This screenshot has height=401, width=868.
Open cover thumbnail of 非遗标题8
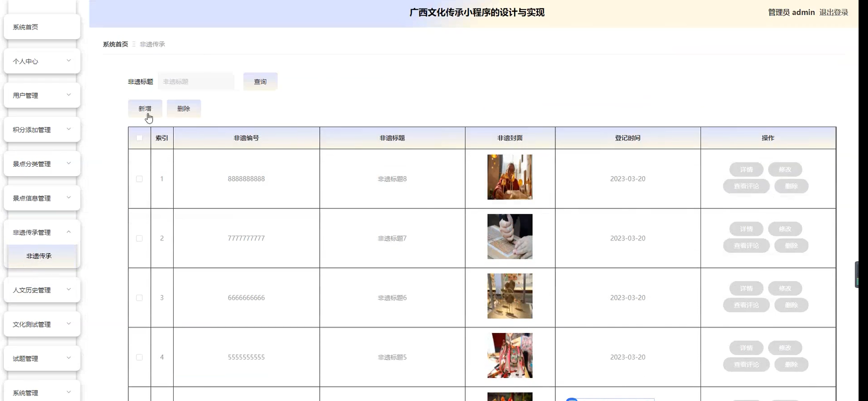(510, 177)
